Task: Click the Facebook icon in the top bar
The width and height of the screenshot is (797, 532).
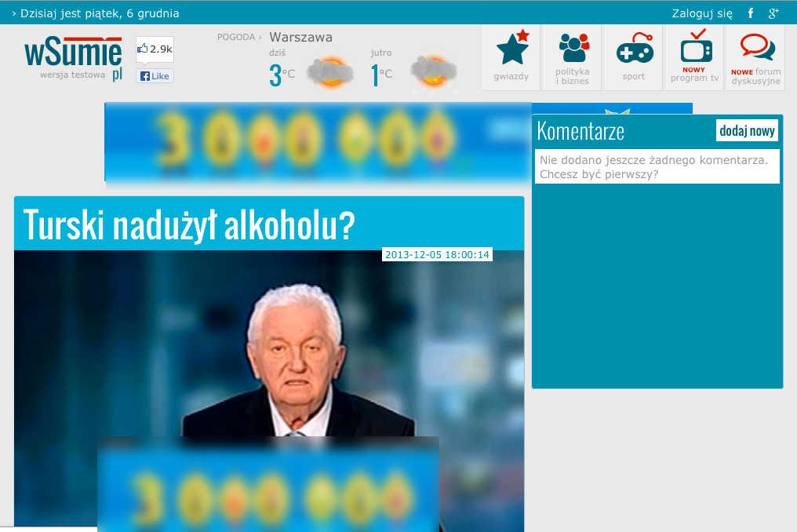Action: [750, 13]
